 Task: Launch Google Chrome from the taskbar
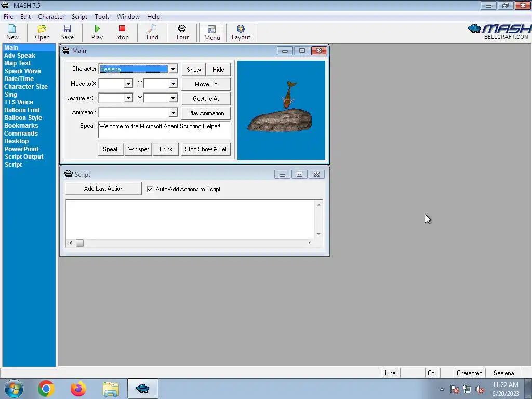click(x=46, y=389)
